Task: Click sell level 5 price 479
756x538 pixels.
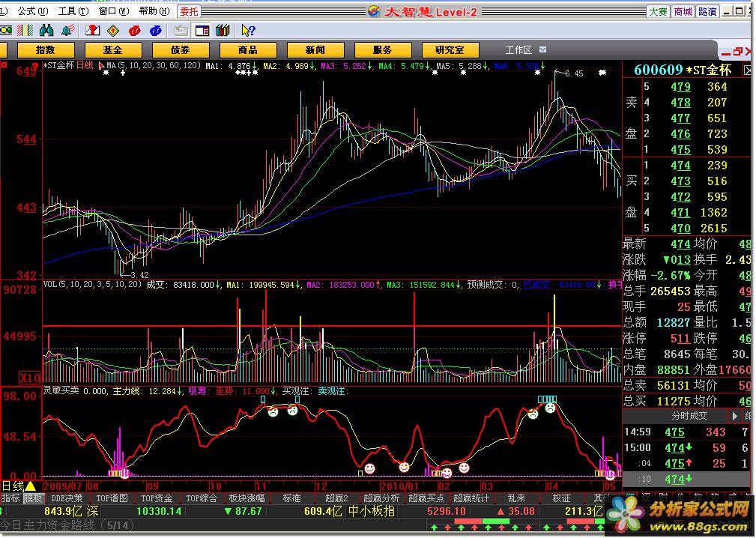Action: click(680, 87)
